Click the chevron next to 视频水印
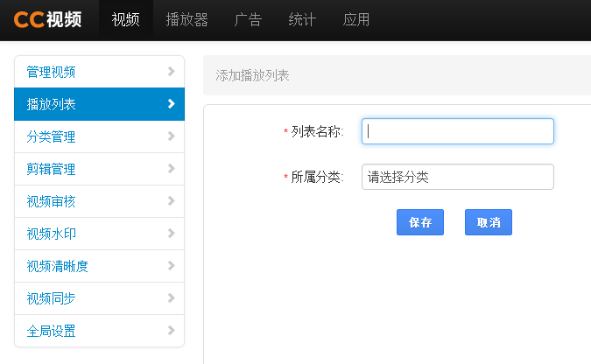This screenshot has height=364, width=591. (171, 234)
